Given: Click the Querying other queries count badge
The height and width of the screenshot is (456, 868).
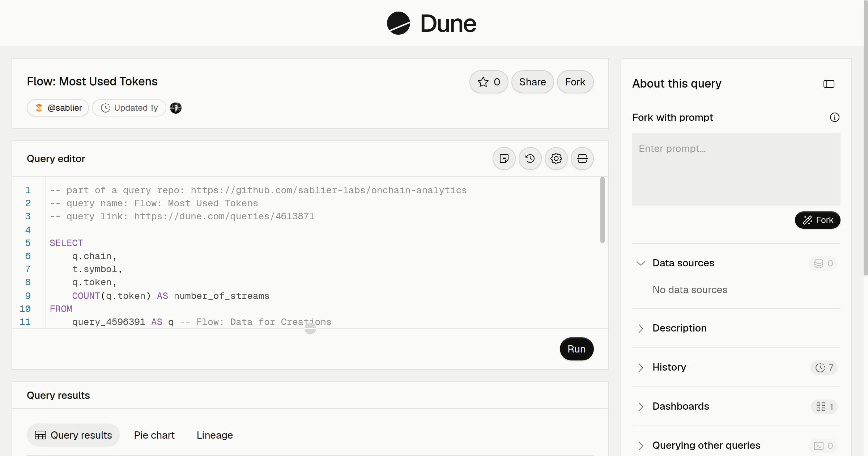Looking at the screenshot, I should click(x=824, y=446).
